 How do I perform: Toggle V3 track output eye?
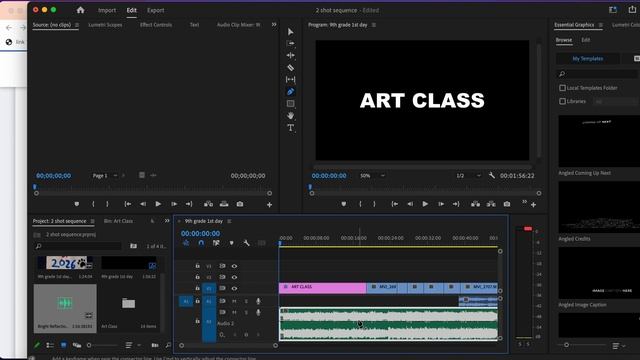(x=234, y=266)
